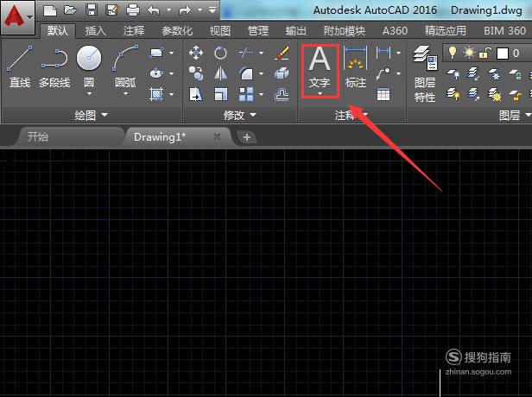Image resolution: width=532 pixels, height=397 pixels.
Task: Select the 直线 line tool
Action: [x=20, y=66]
